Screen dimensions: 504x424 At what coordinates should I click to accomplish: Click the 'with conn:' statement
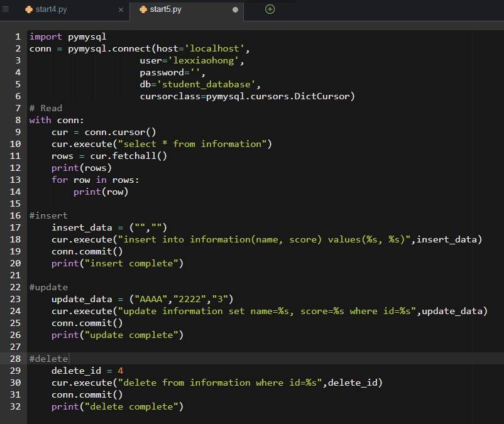[x=57, y=120]
